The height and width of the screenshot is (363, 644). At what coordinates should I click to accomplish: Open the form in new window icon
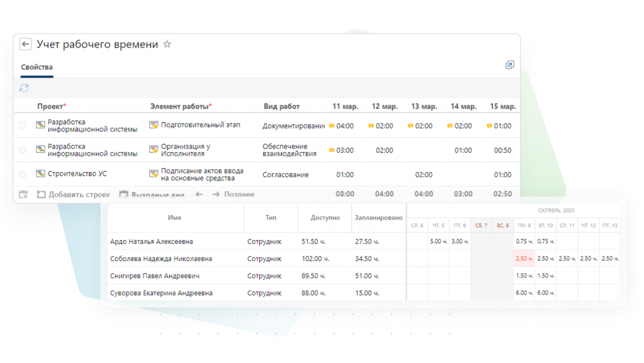coord(509,65)
